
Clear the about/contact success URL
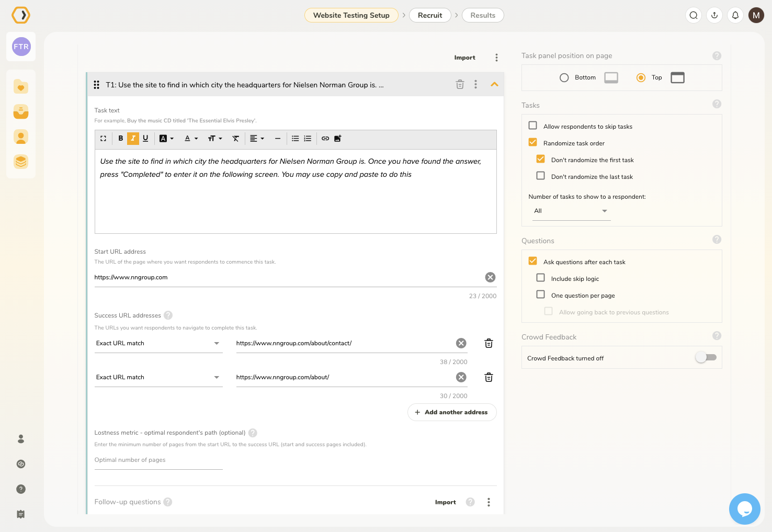point(461,343)
